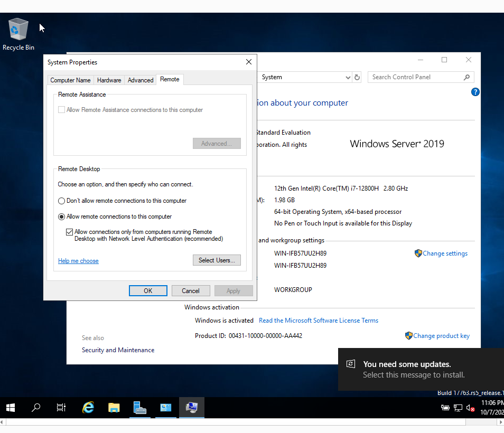Image resolution: width=504 pixels, height=433 pixels.
Task: Click the update notification icon
Action: point(351,364)
